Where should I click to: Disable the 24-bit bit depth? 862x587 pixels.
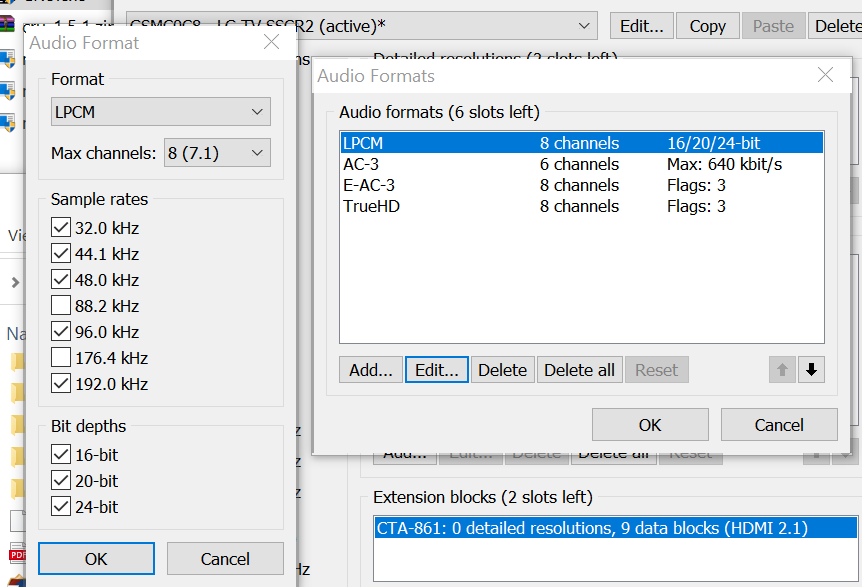61,507
